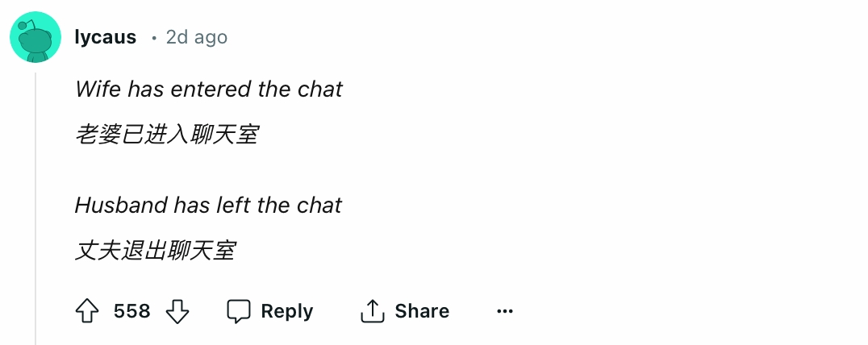Open lycaus's Snoo avatar profile picture

click(x=35, y=37)
